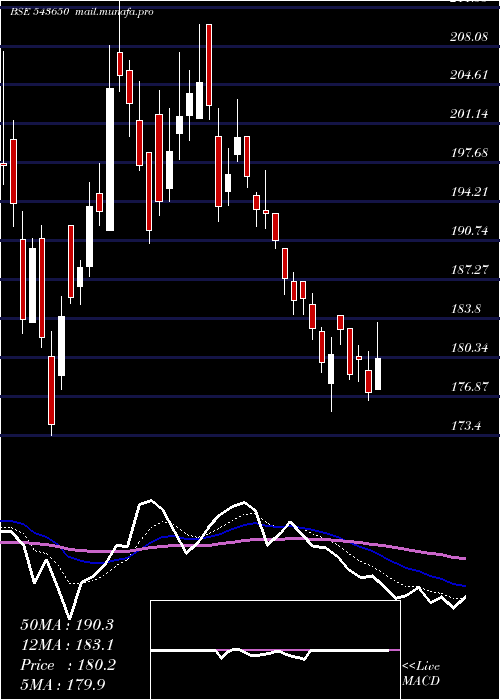Click the 50MA : 190.3 readout
The image size is (500, 700).
point(67,625)
